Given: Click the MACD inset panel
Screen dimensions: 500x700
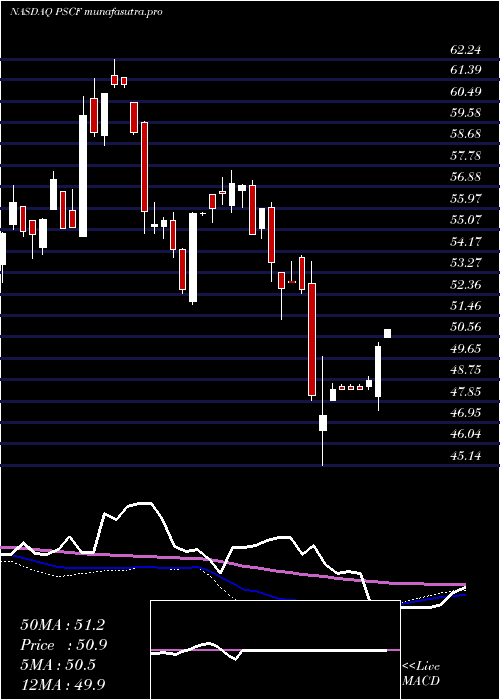Looking at the screenshot, I should tap(275, 650).
